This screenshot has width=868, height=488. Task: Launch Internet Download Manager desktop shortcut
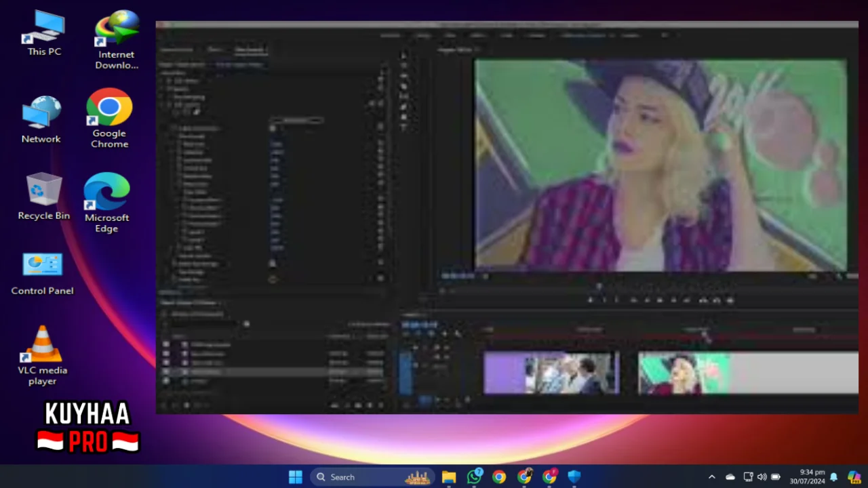117,39
